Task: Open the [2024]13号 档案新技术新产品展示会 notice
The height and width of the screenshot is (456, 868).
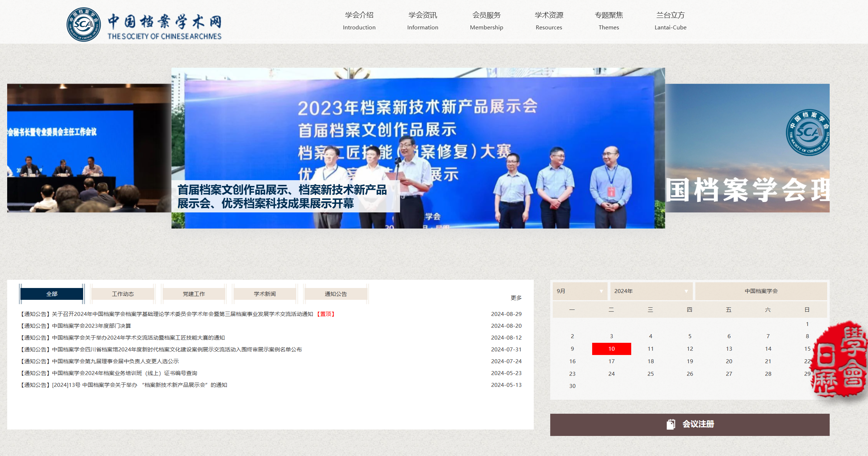Action: 124,385
